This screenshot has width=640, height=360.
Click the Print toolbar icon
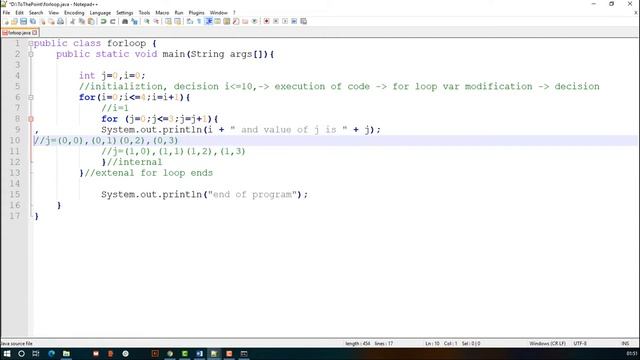[x=60, y=21]
